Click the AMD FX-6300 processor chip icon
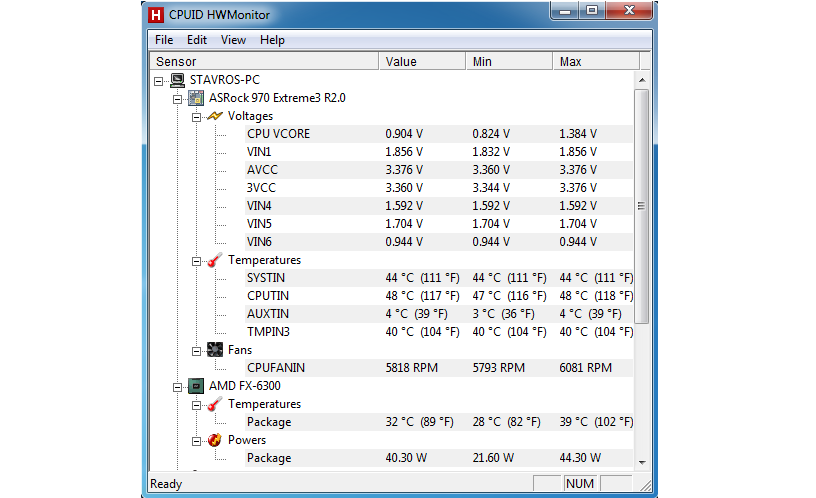This screenshot has width=816, height=498. 196,386
